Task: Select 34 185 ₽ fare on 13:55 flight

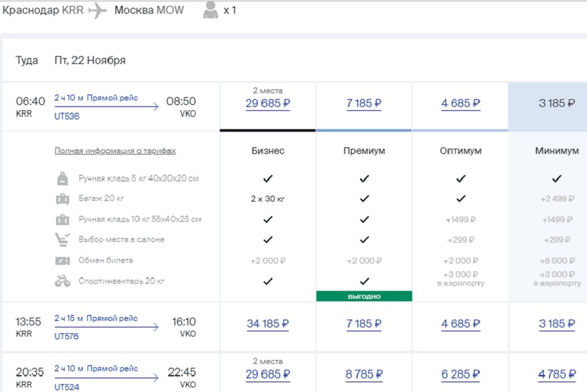Action: [x=268, y=324]
